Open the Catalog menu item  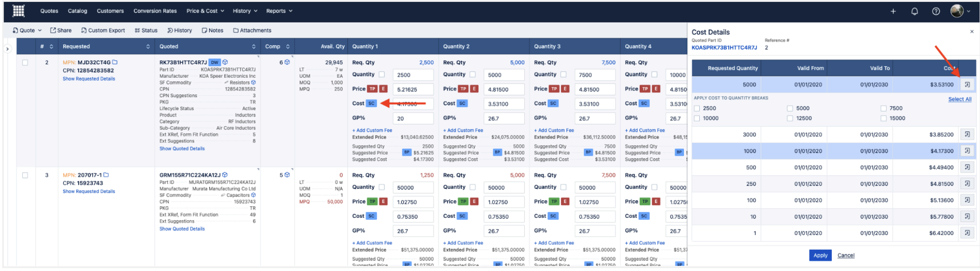[78, 11]
